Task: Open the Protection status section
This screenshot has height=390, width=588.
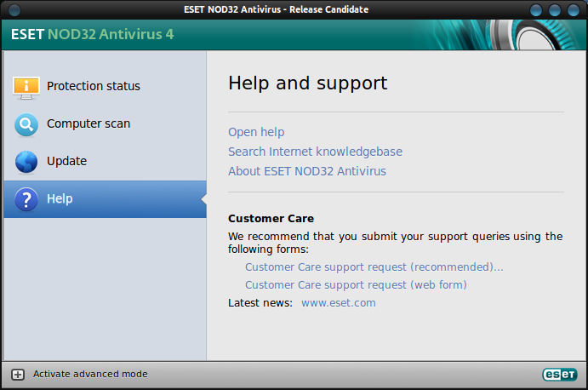Action: (x=105, y=87)
